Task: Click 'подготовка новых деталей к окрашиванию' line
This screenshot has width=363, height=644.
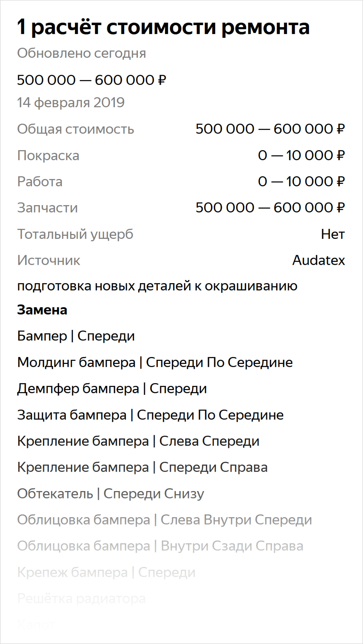Action: (157, 286)
